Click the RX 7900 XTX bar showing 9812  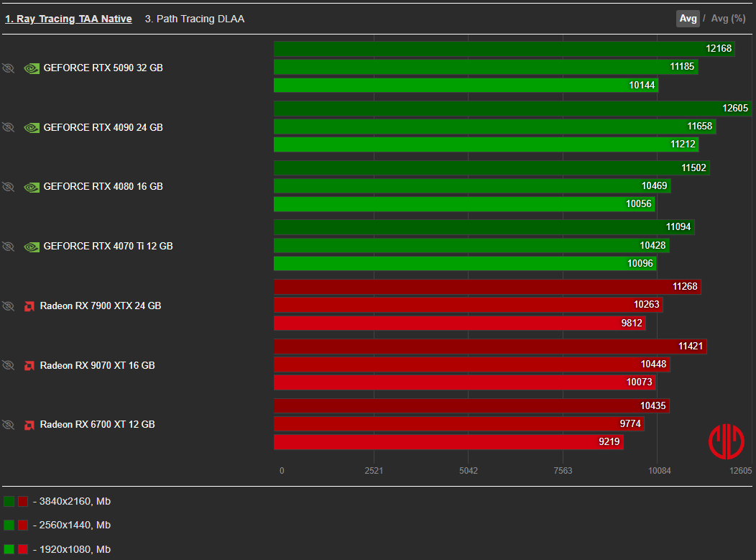click(460, 323)
